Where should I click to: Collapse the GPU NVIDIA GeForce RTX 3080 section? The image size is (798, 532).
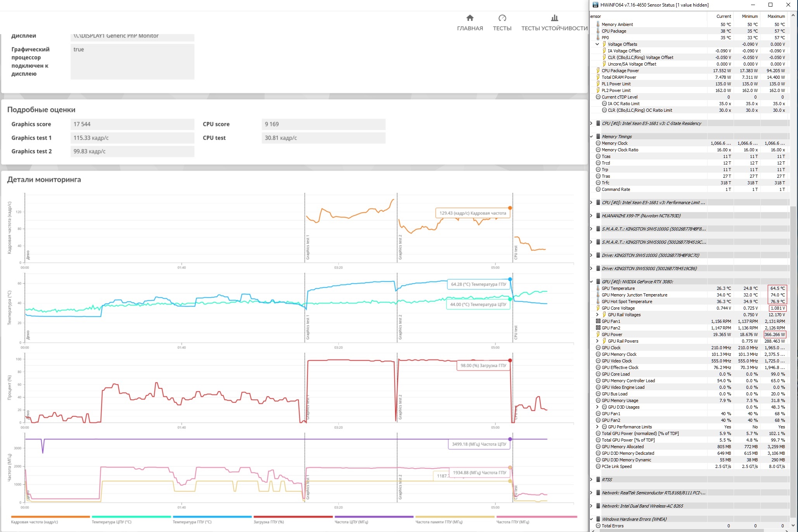(x=591, y=282)
